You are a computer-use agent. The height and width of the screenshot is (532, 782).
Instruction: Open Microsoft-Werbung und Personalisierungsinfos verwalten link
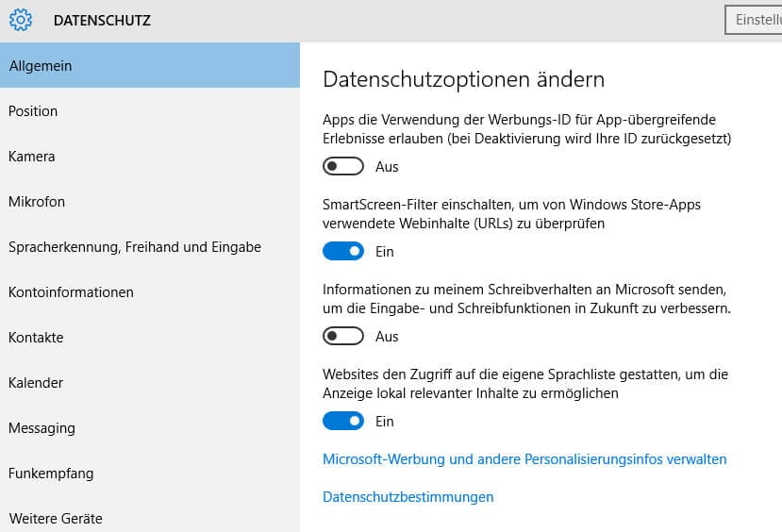524,459
